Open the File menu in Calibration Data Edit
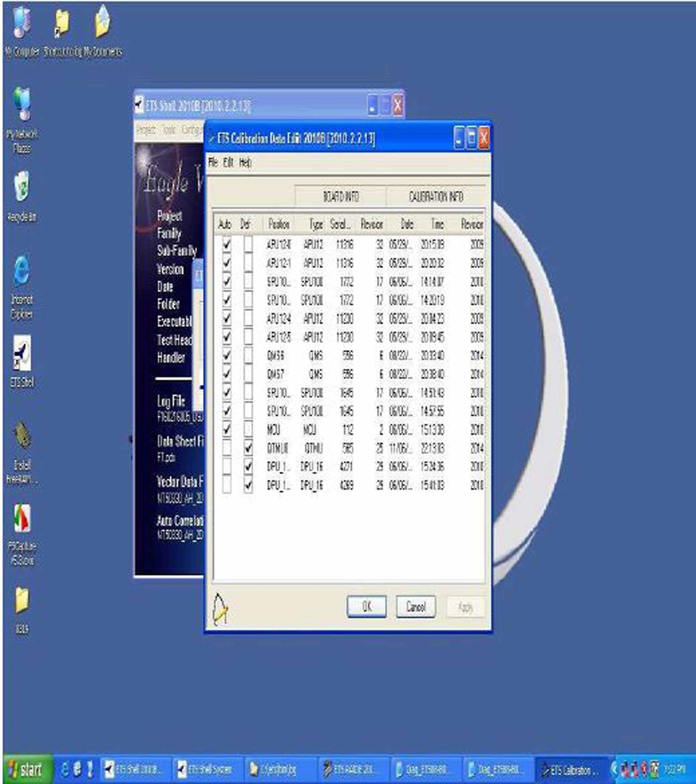The width and height of the screenshot is (696, 784). [x=213, y=163]
